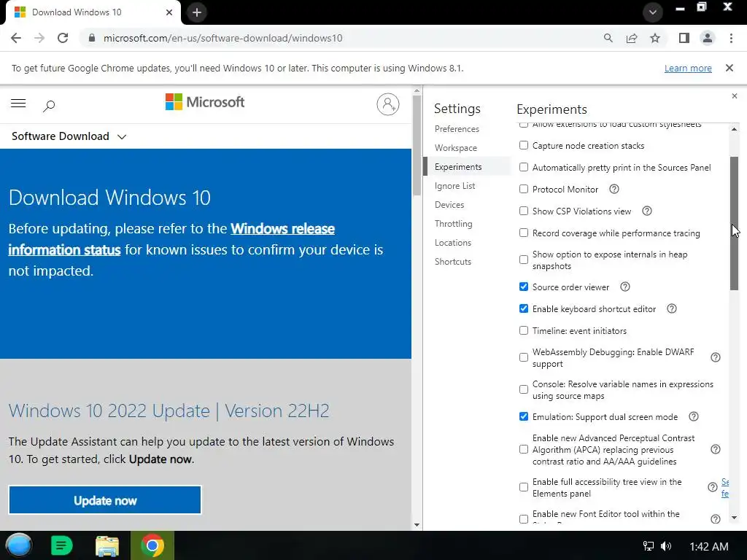This screenshot has height=560, width=747.
Task: Enable Record coverage while performance tracing
Action: (x=524, y=233)
